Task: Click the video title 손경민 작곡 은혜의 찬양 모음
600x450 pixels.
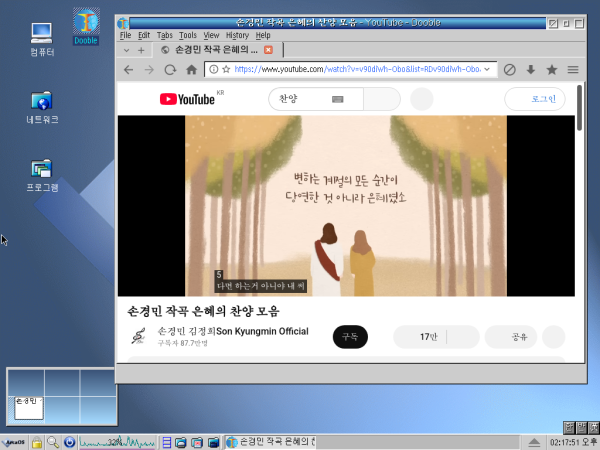Action: click(x=203, y=311)
